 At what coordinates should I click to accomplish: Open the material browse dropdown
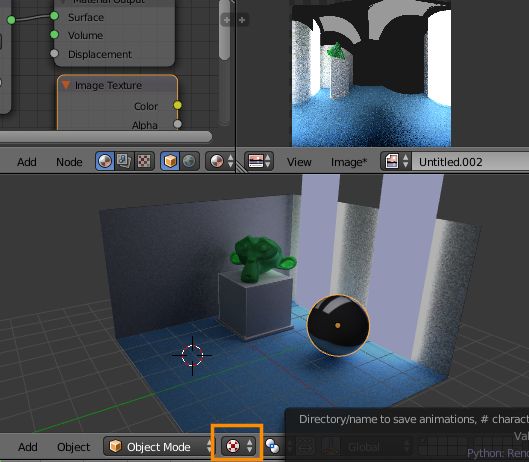tap(221, 161)
